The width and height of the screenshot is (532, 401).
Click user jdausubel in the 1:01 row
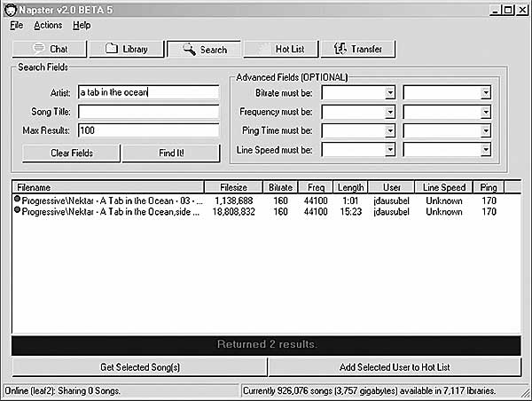[392, 200]
